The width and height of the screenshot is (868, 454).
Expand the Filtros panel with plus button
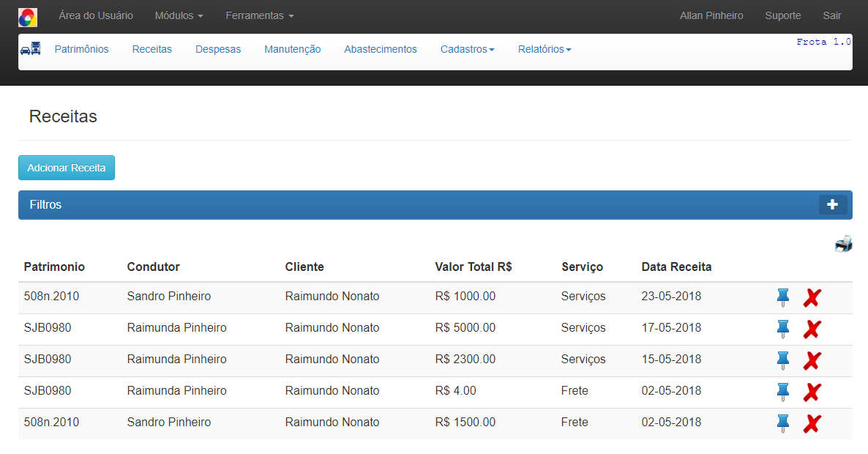pos(832,205)
